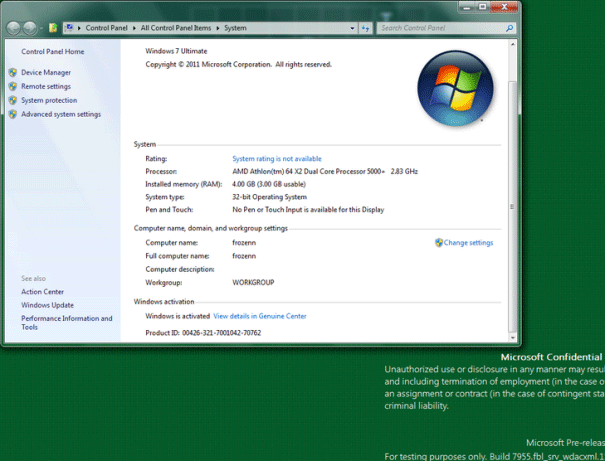Open Performance Information and Tools
This screenshot has height=461, width=605.
click(x=67, y=323)
